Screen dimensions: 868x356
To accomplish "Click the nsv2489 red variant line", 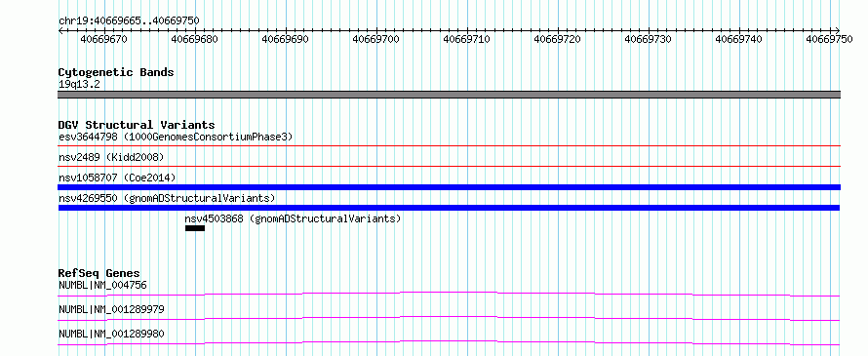I will 449,167.
